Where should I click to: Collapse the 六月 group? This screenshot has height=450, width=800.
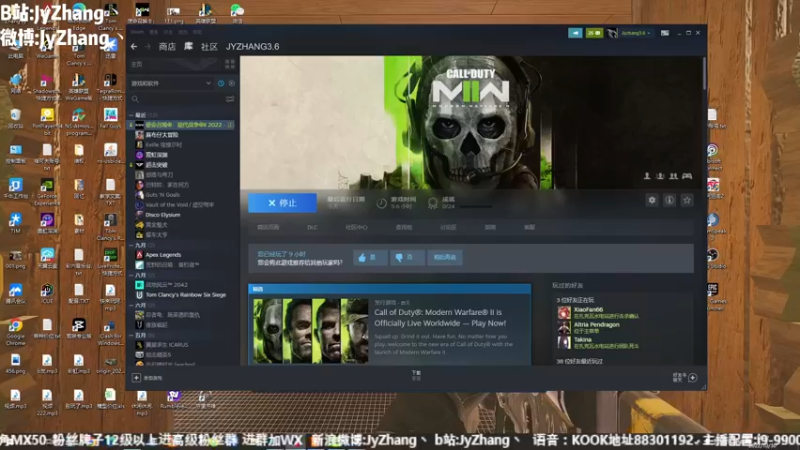click(131, 305)
